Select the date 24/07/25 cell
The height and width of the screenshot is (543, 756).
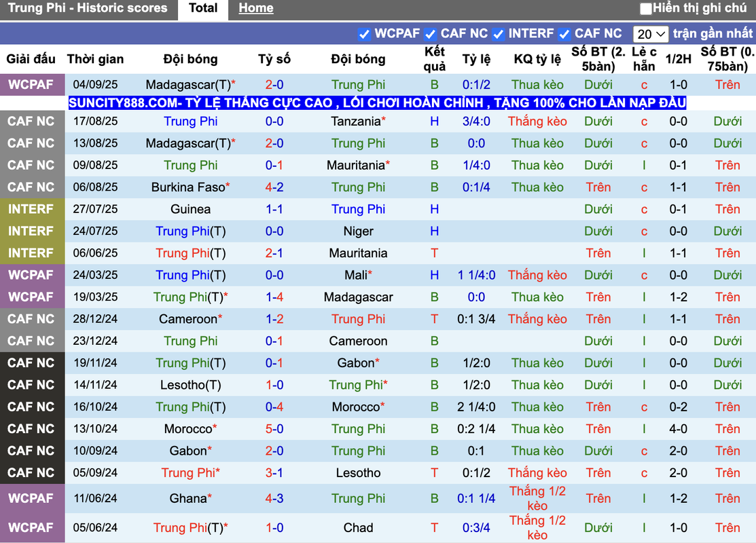(96, 231)
